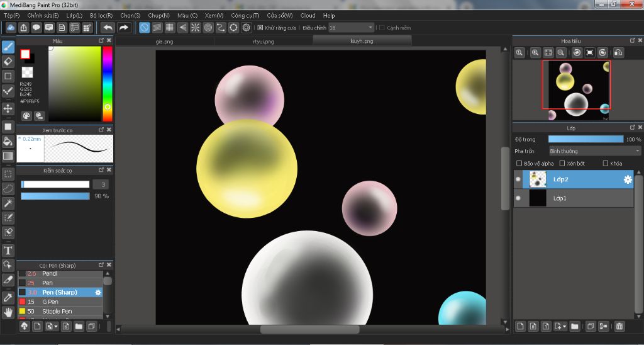Viewport: 644px width, 345px height.
Task: Open the Bộ lọc(R) menu
Action: click(x=101, y=16)
